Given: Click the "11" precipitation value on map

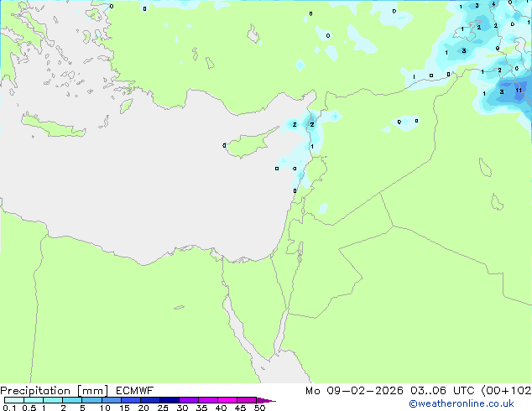Looking at the screenshot, I should click(x=519, y=91).
